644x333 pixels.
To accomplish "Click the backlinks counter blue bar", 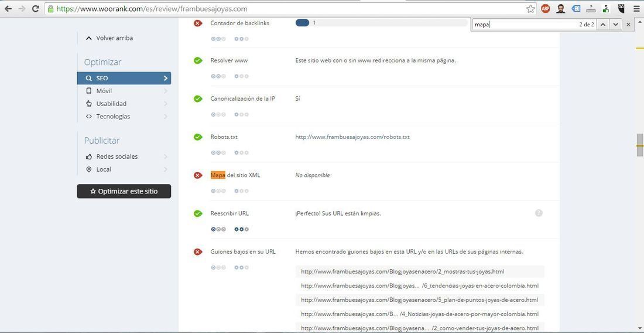I will point(302,23).
